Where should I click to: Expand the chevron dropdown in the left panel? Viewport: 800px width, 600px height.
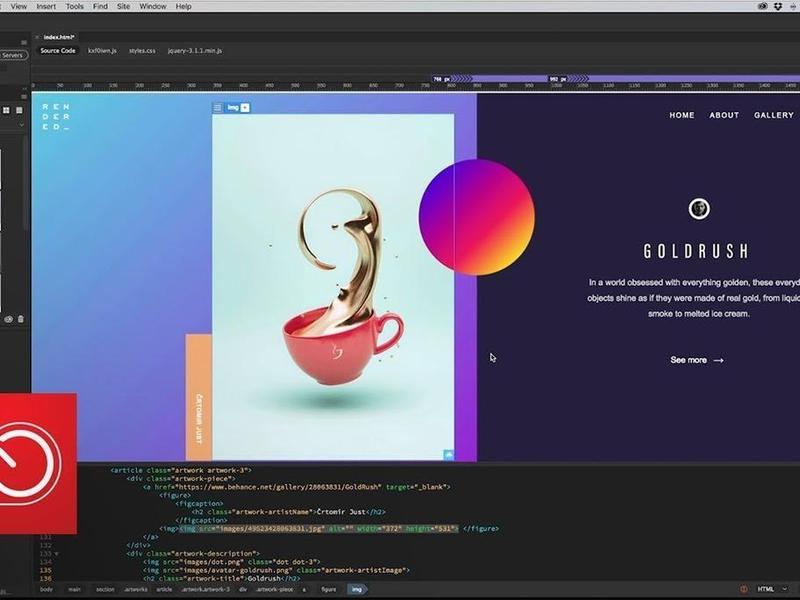pyautogui.click(x=21, y=125)
